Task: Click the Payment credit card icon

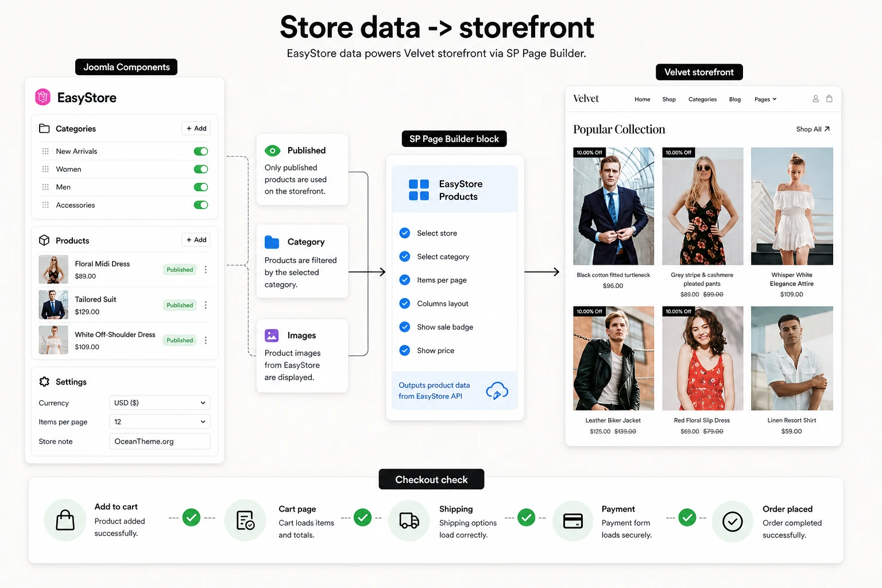Action: (x=573, y=521)
